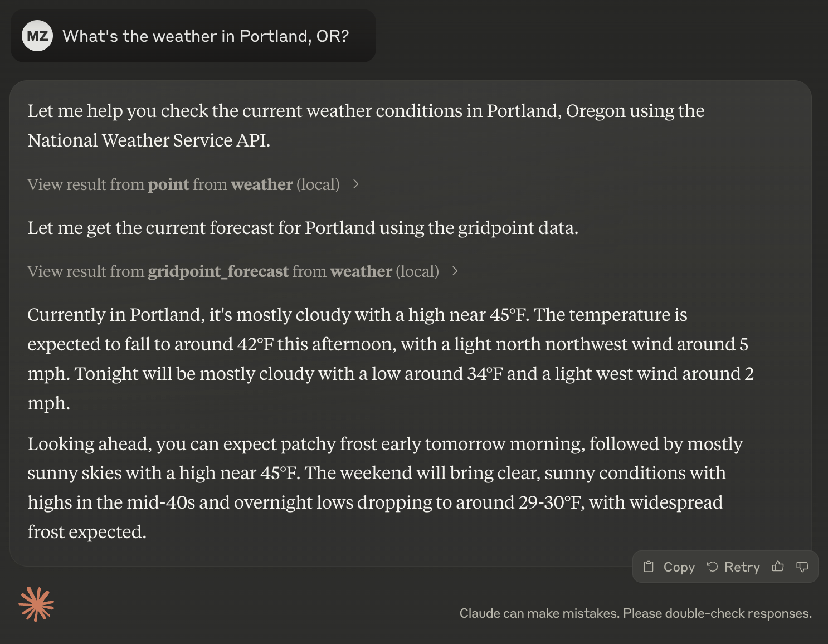The width and height of the screenshot is (828, 644).
Task: Click the clipboard icon beside Copy
Action: 649,567
